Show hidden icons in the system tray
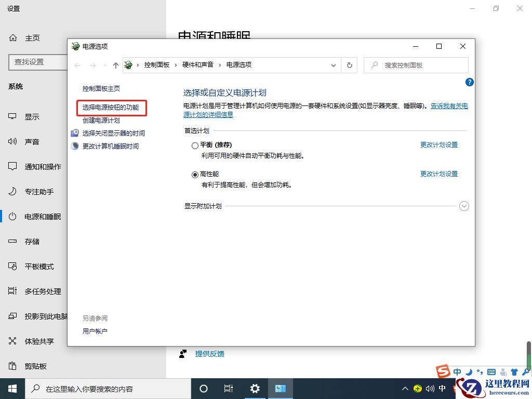The width and height of the screenshot is (532, 399). click(x=405, y=388)
